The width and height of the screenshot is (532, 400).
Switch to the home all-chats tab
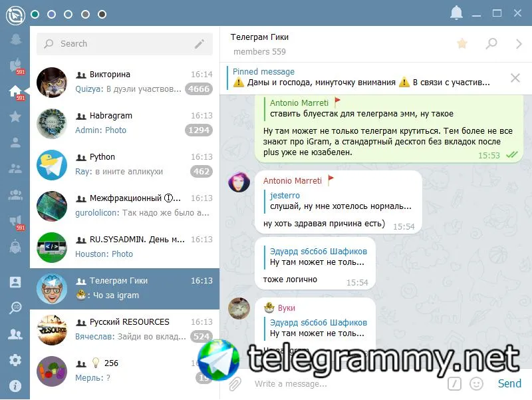click(15, 93)
